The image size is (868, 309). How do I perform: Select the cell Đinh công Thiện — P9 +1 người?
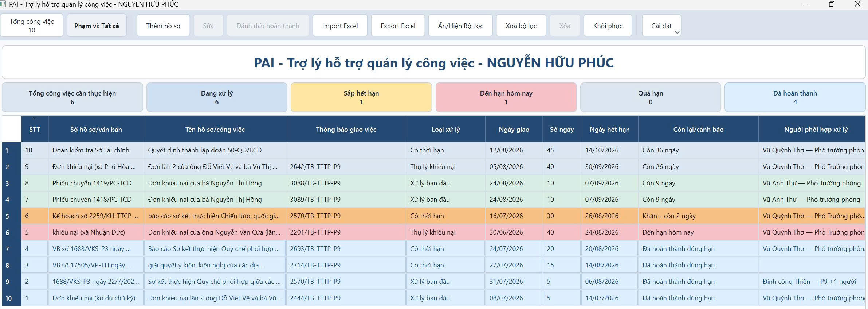(812, 282)
